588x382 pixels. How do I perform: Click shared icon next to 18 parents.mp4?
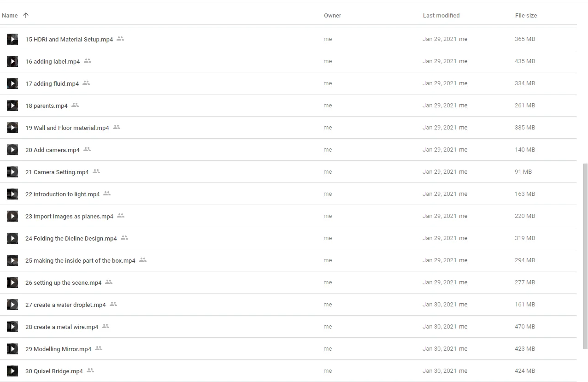click(75, 105)
